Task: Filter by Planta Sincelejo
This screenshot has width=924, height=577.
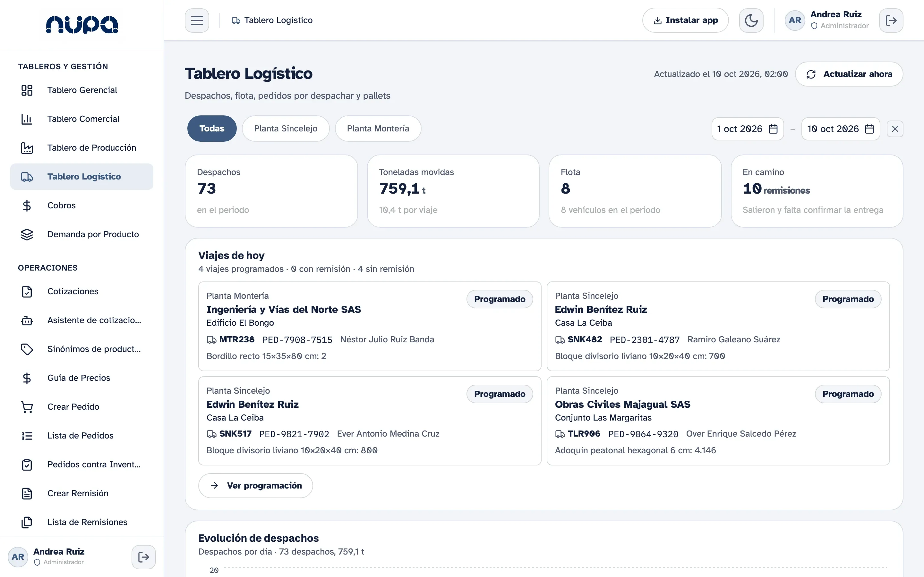Action: (286, 129)
